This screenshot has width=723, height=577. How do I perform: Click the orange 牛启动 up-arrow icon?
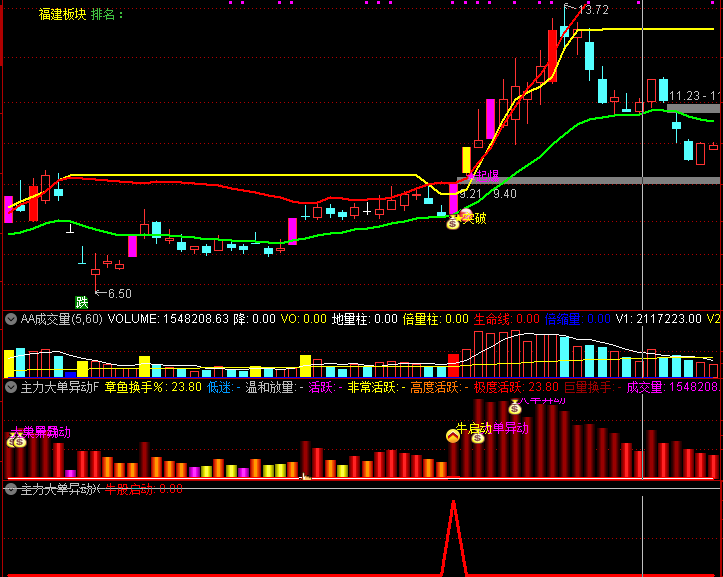(453, 436)
